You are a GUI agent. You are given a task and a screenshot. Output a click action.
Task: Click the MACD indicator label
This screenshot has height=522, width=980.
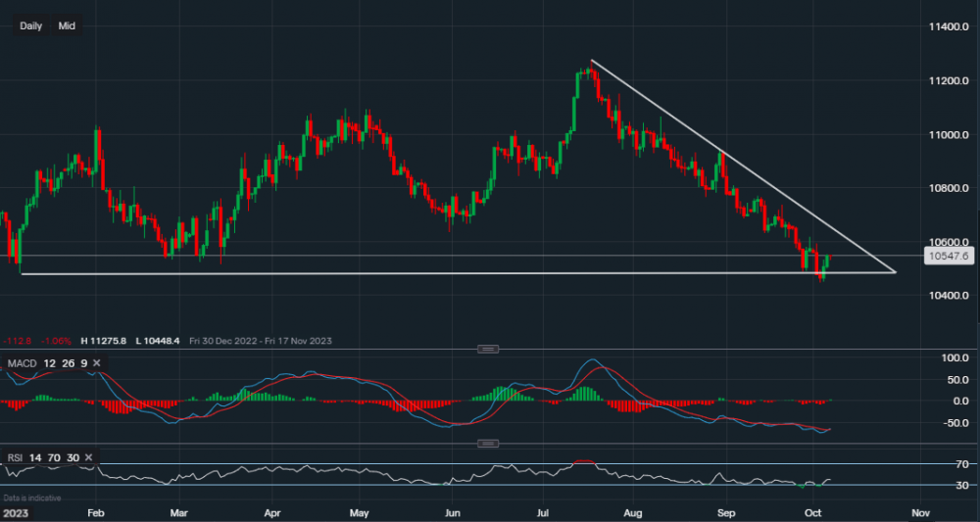coord(22,363)
